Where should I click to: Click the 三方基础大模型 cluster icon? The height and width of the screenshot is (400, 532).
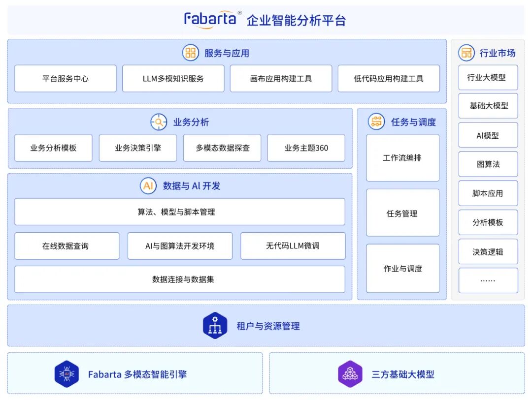tap(350, 374)
